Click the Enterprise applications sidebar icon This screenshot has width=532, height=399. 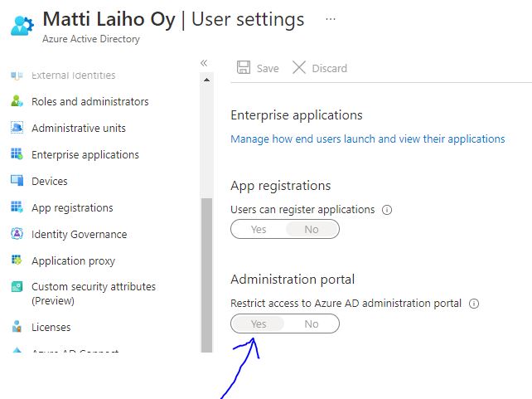click(17, 154)
